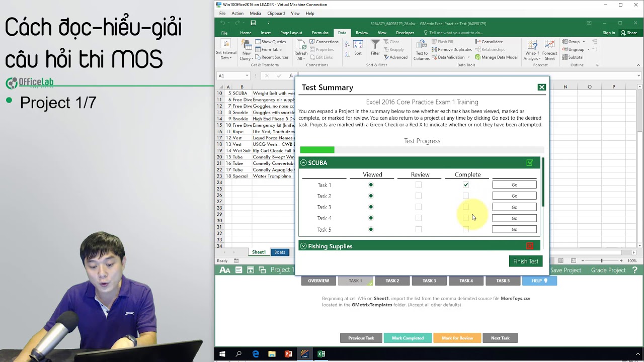The height and width of the screenshot is (362, 644).
Task: Switch to the Developer ribbon tab
Action: (405, 33)
